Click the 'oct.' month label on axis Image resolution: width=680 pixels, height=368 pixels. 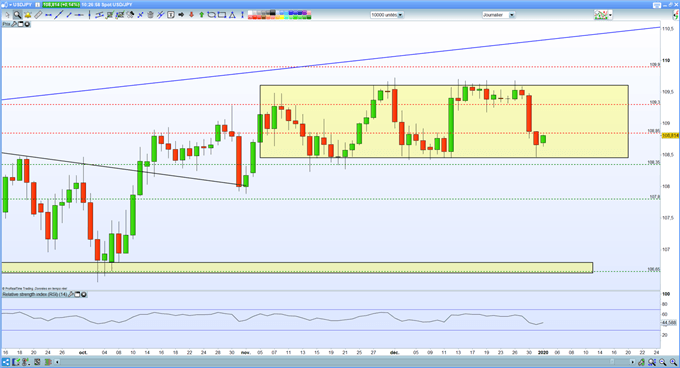pos(83,353)
